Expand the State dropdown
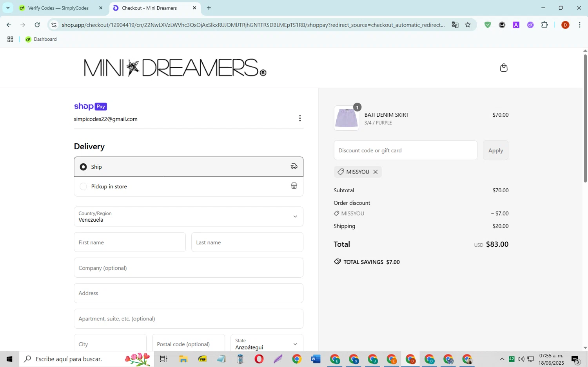 click(x=267, y=344)
